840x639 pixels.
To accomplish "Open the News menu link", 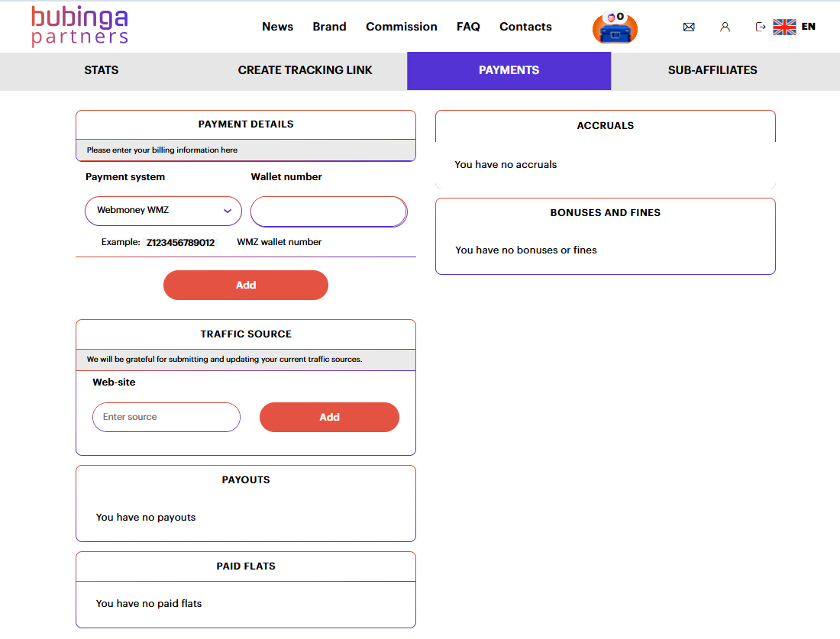I will (x=277, y=27).
